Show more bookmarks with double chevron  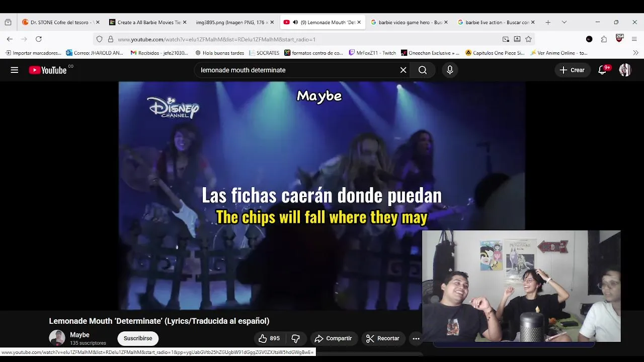(635, 53)
